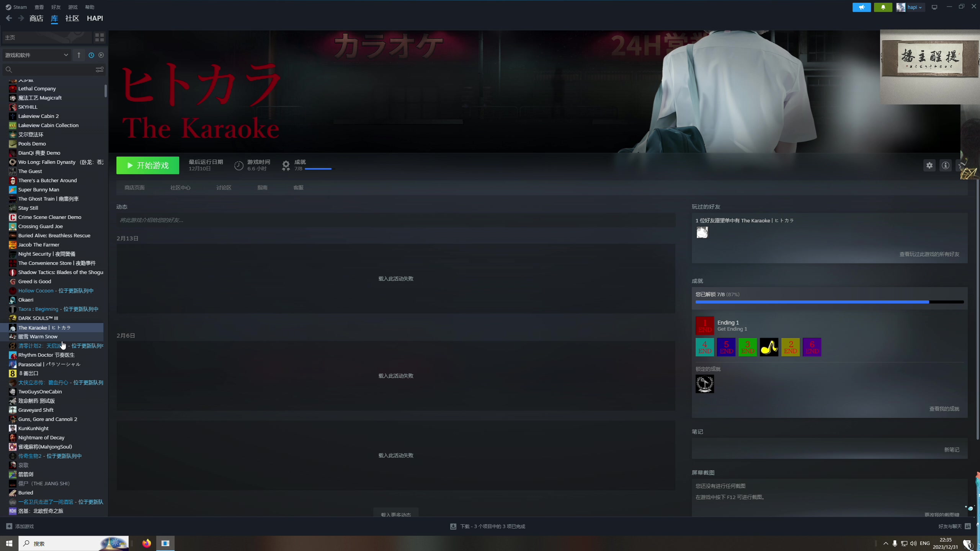Toggle the recent activity clock sort icon
The image size is (980, 551).
[91, 55]
